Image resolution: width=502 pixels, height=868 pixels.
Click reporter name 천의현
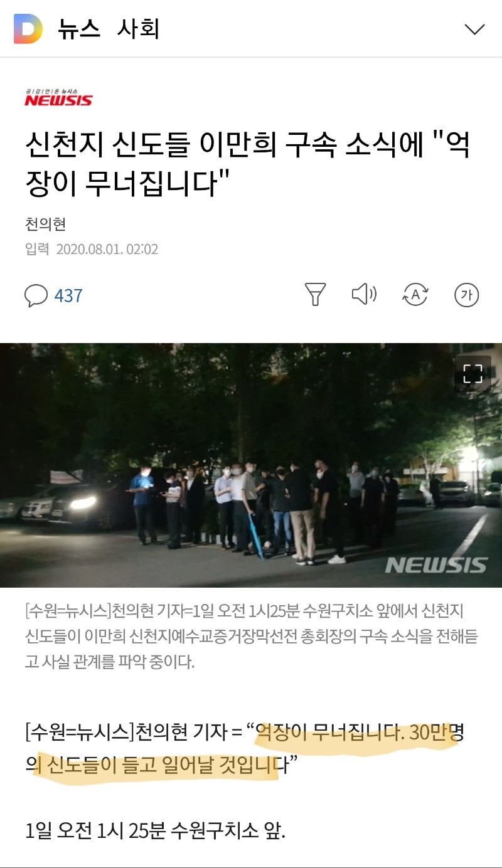[x=45, y=224]
